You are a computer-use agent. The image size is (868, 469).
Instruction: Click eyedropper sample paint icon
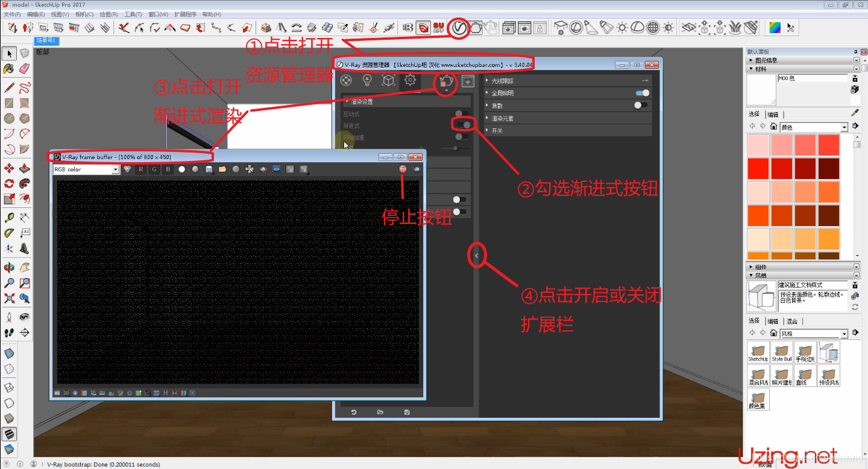[x=855, y=113]
